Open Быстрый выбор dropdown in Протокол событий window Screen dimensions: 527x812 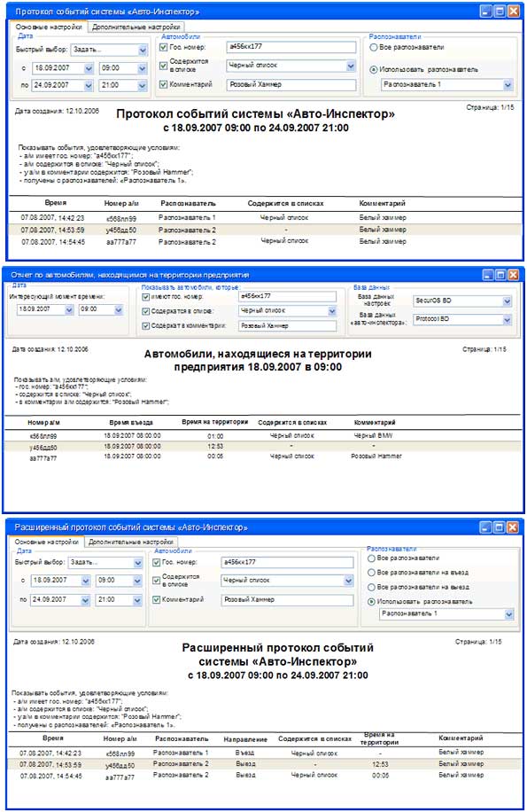(x=143, y=50)
